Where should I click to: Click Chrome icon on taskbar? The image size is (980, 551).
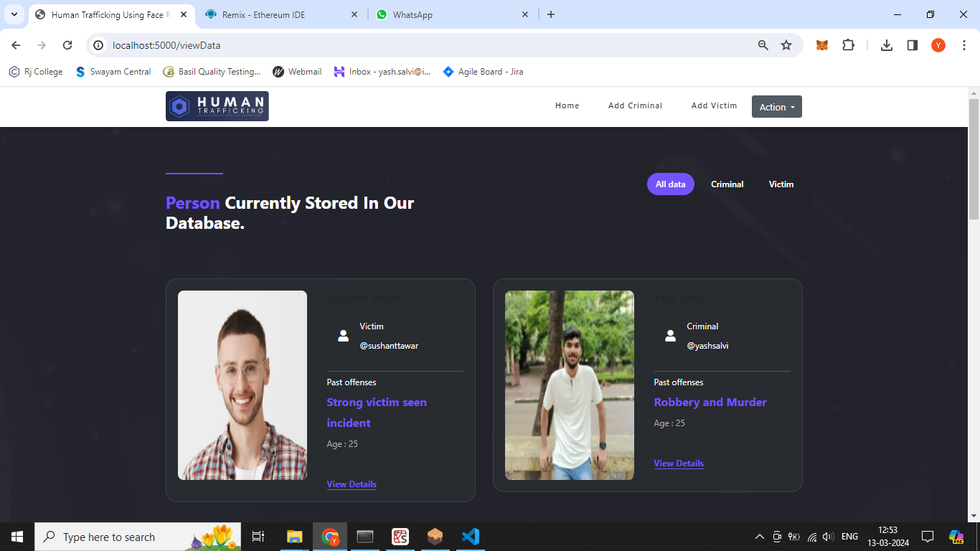pos(330,537)
